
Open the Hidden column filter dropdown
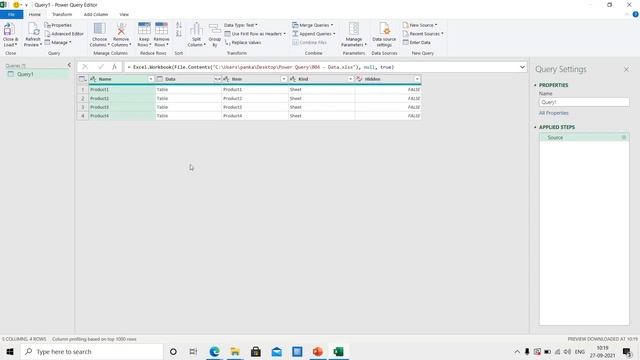point(417,79)
